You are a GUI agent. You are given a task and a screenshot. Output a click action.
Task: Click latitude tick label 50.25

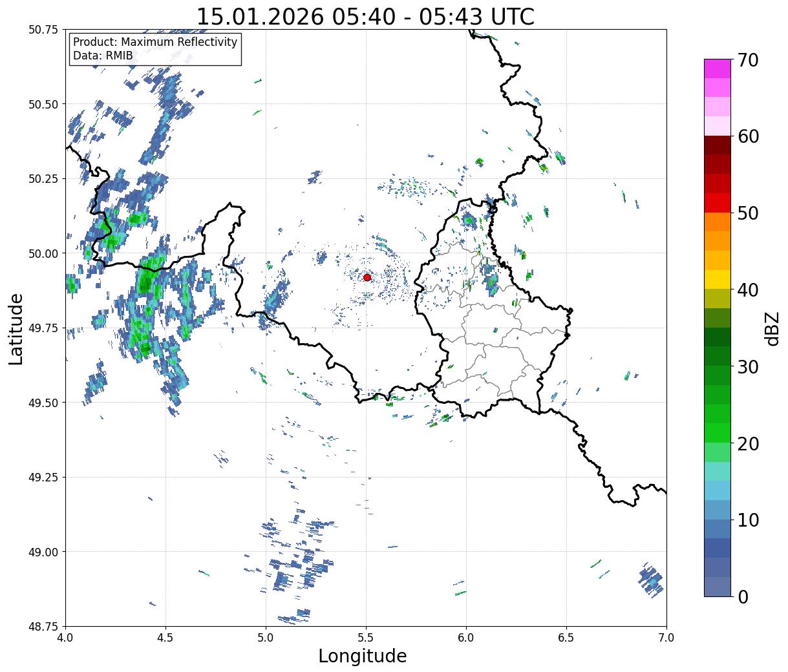pos(43,179)
